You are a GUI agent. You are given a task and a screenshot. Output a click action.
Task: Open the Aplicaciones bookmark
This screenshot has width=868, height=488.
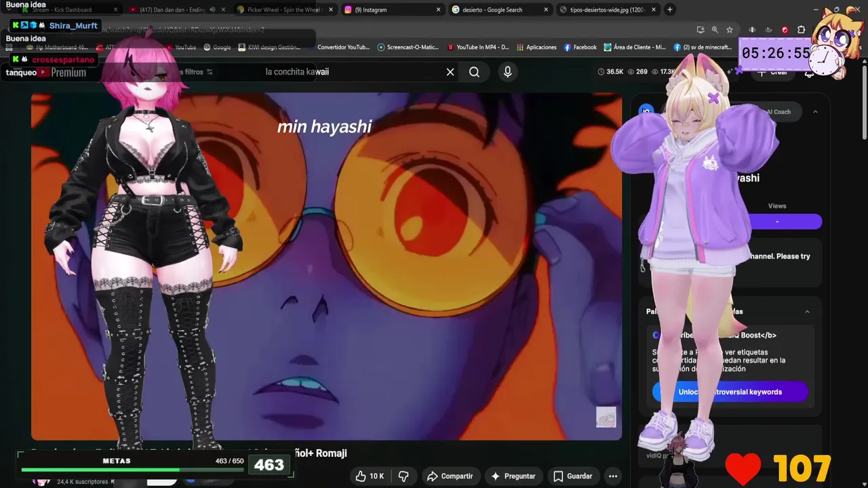[x=536, y=47]
